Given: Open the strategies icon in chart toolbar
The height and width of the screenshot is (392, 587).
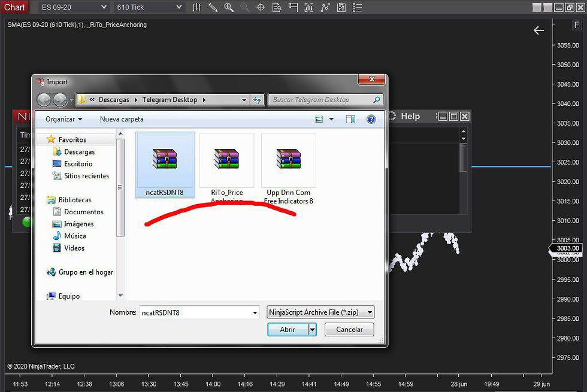Looking at the screenshot, I should 341,7.
